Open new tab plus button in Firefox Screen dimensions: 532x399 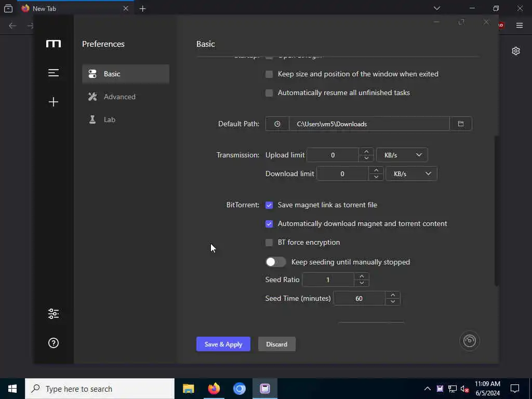click(x=142, y=9)
